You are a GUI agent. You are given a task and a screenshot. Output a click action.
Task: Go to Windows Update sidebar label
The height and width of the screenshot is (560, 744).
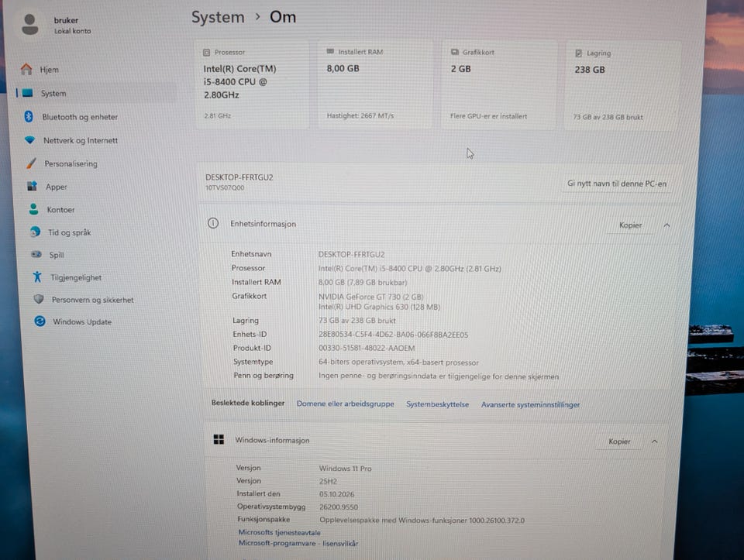point(82,321)
